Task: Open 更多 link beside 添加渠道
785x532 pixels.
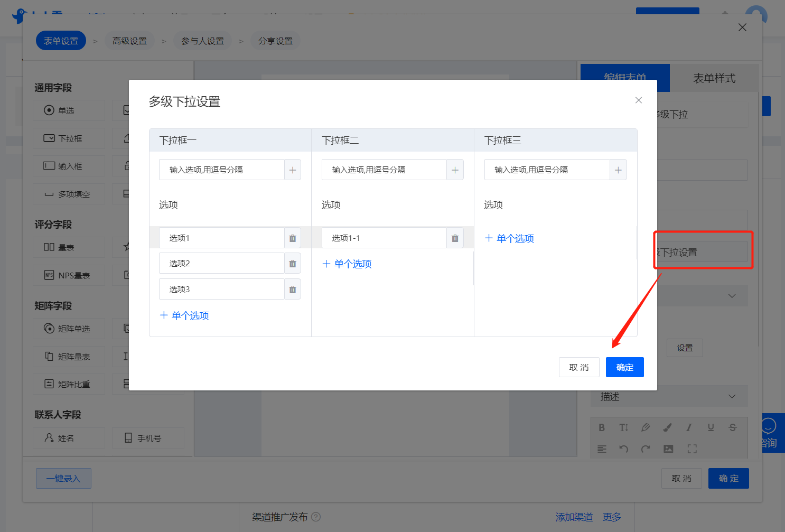Action: click(x=612, y=517)
